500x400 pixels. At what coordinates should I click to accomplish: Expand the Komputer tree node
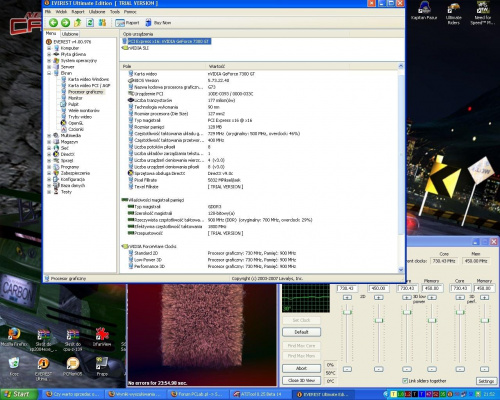click(49, 48)
